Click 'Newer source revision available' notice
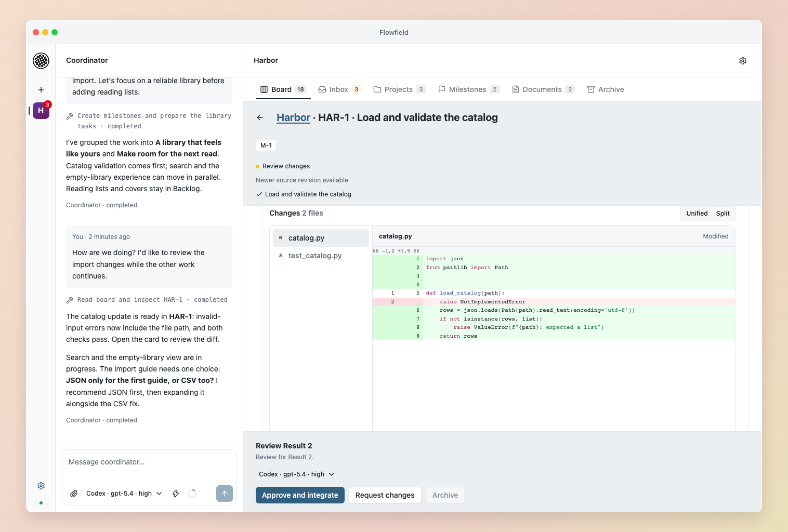The width and height of the screenshot is (788, 532). coord(302,180)
